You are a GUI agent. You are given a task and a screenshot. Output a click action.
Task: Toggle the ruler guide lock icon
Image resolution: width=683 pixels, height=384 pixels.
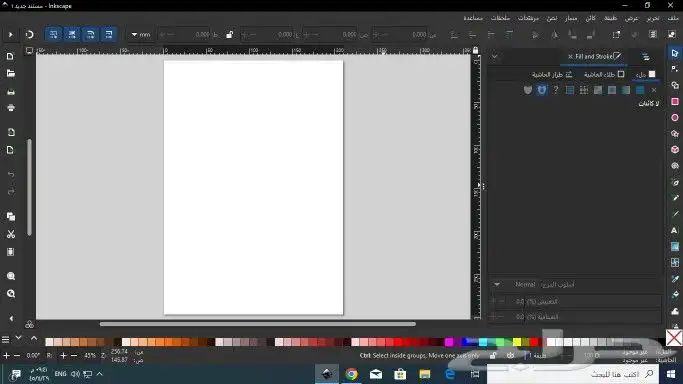[x=476, y=51]
